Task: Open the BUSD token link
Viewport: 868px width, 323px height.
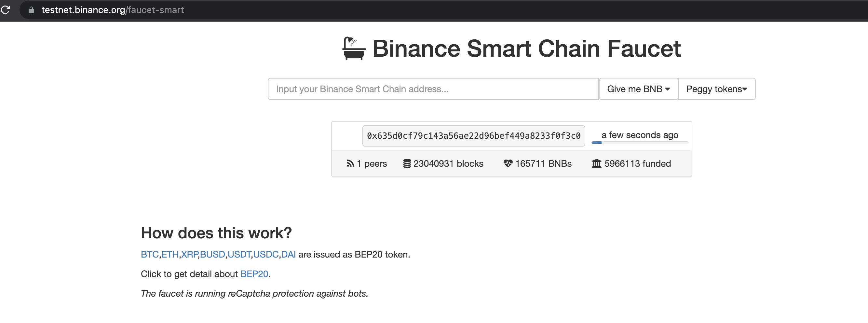Action: click(x=212, y=255)
